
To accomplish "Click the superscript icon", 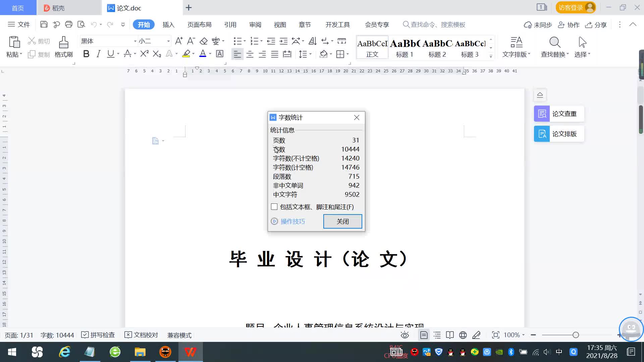I will coord(144,54).
